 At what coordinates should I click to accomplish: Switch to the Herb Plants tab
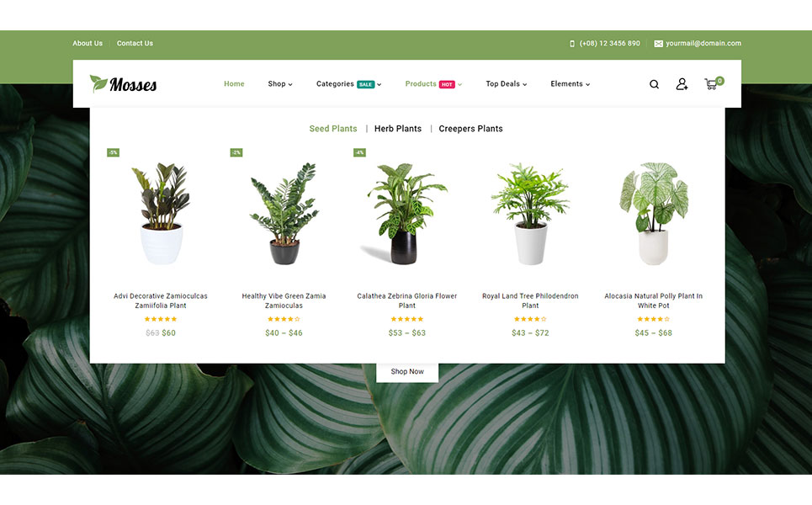pos(398,129)
